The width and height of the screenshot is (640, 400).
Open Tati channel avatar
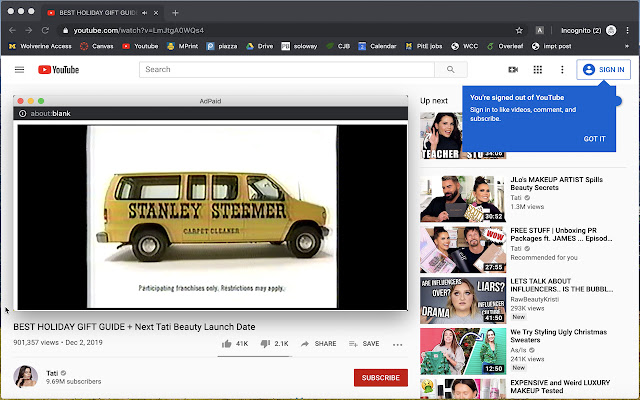[x=26, y=377]
